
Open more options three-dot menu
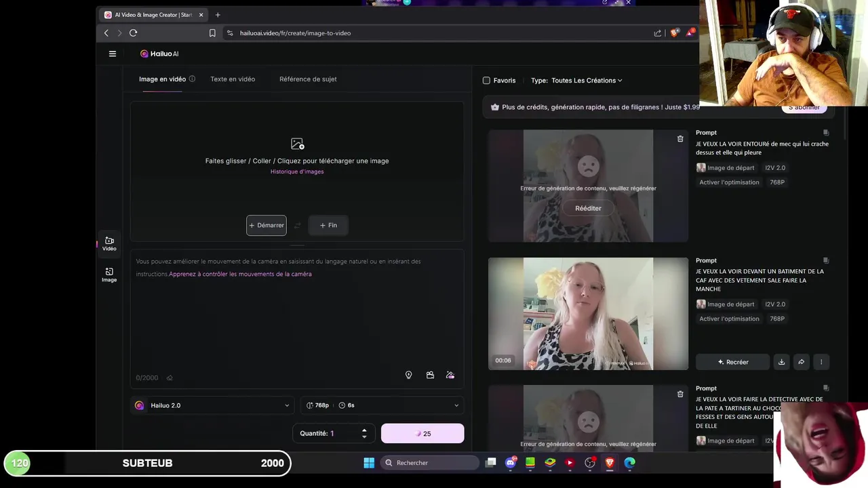(x=821, y=362)
